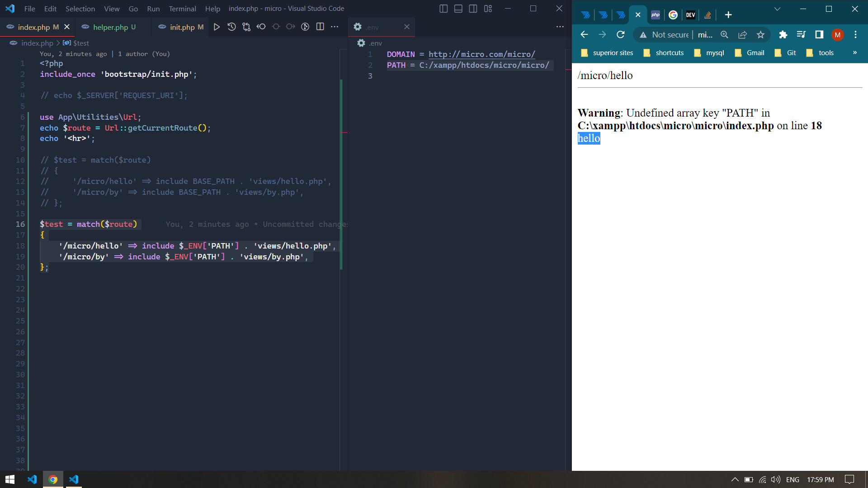Bookmark this page with the star icon
This screenshot has height=488, width=868.
tap(760, 35)
